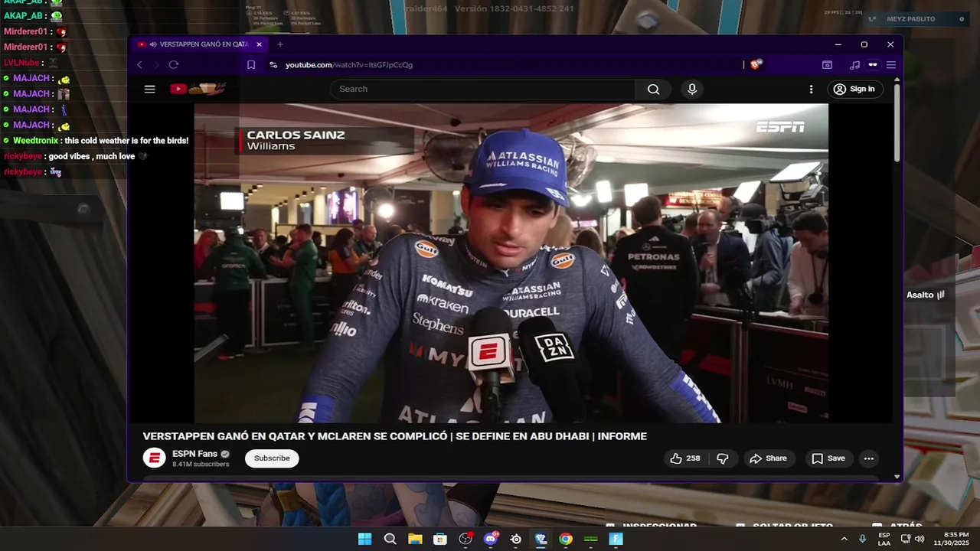Open the tray volume speaker icon

pos(920,539)
